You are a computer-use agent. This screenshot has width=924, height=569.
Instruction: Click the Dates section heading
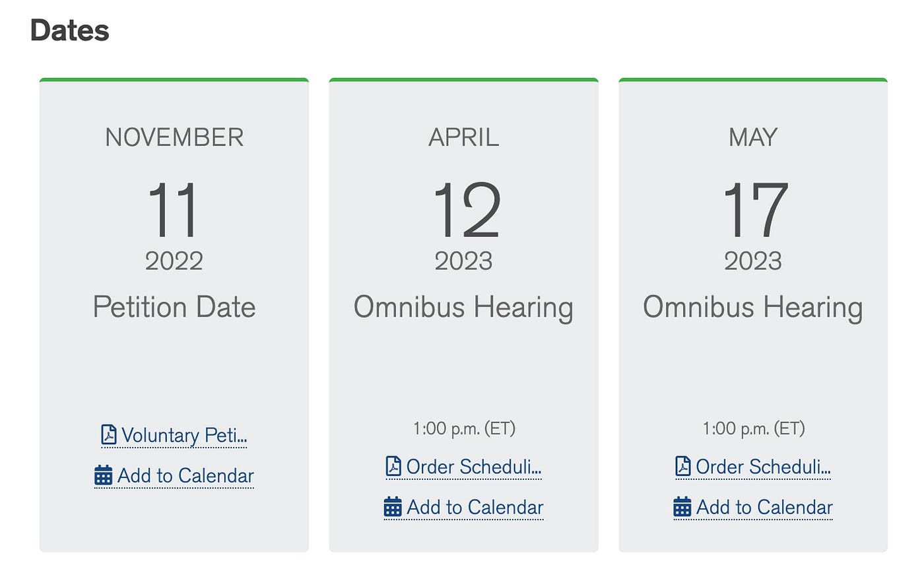pyautogui.click(x=69, y=30)
